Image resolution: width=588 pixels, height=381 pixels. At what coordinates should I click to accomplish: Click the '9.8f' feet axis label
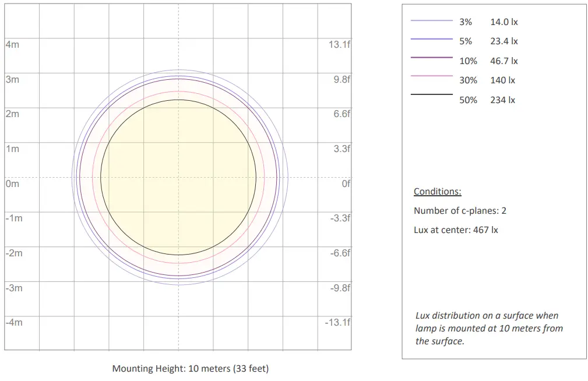tap(342, 79)
